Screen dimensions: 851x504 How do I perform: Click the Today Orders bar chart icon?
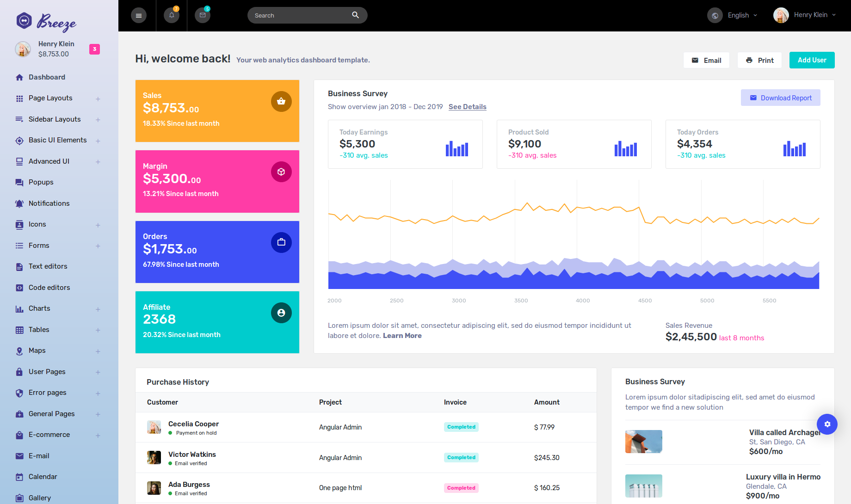795,148
